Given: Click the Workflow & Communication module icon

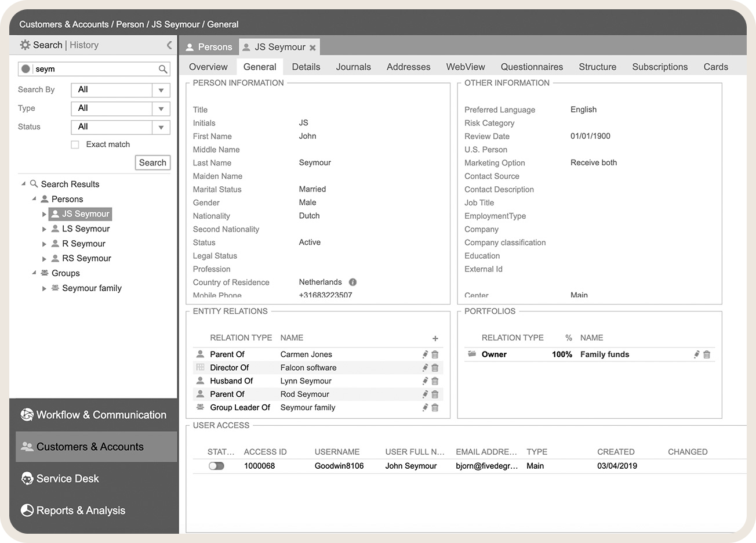Looking at the screenshot, I should [x=27, y=415].
